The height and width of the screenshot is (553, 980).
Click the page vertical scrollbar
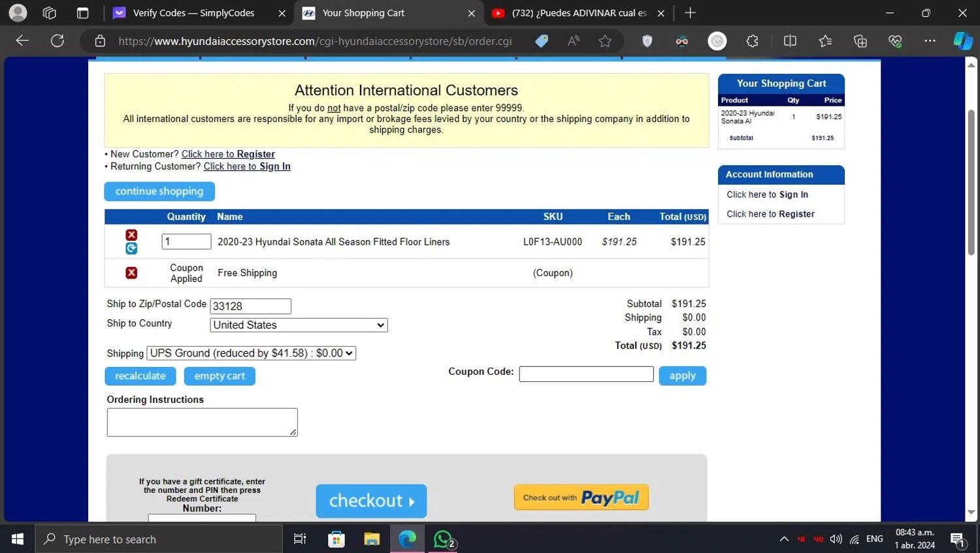971,183
